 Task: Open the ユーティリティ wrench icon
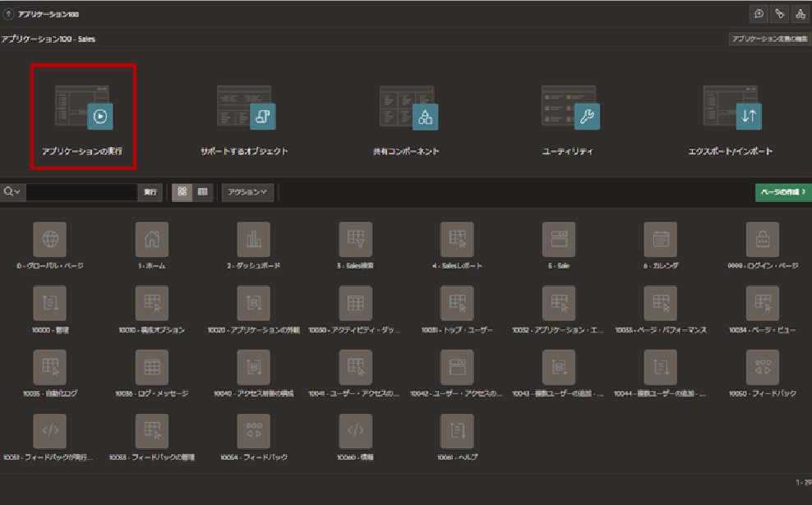(586, 117)
